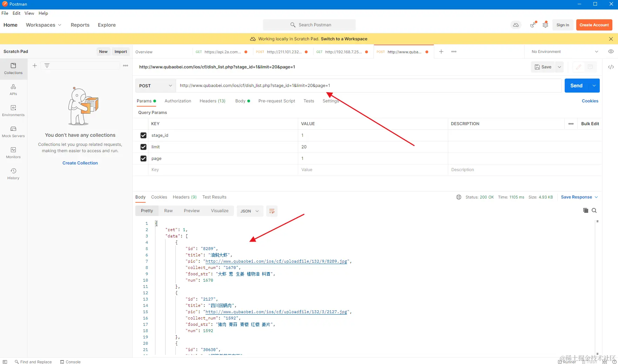Toggle line wrap in response viewer
The image size is (618, 364).
coord(272,211)
